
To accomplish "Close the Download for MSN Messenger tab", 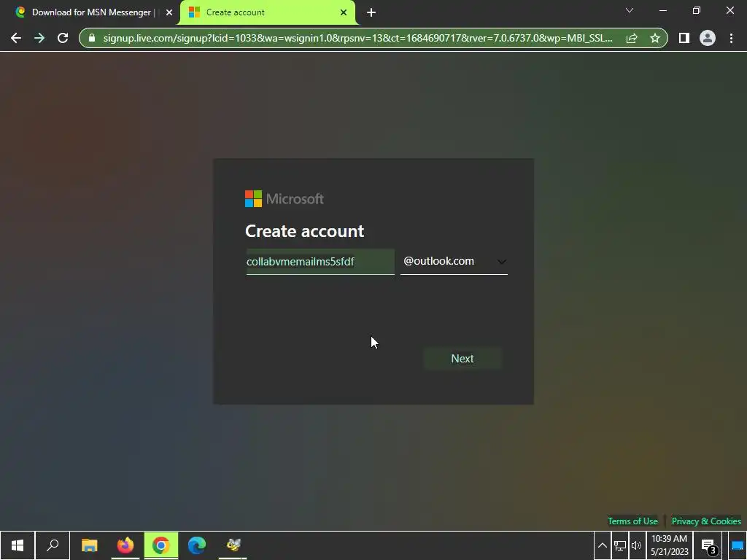I will (x=169, y=12).
